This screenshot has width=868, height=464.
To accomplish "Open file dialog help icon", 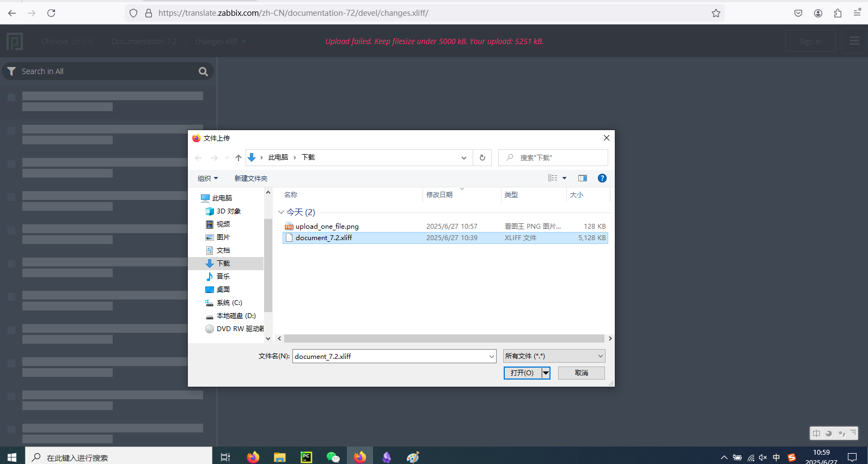I will 602,178.
